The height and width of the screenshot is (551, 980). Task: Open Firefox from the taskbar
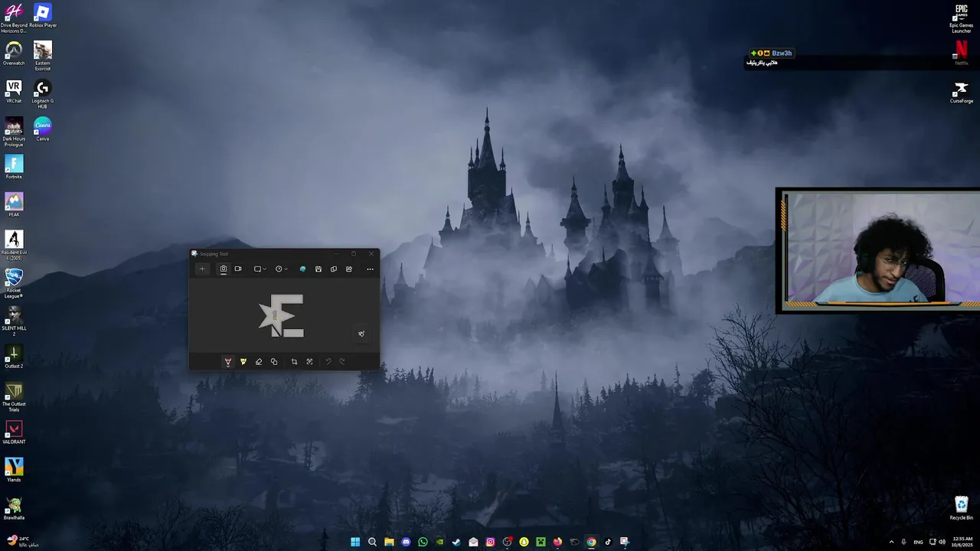557,542
